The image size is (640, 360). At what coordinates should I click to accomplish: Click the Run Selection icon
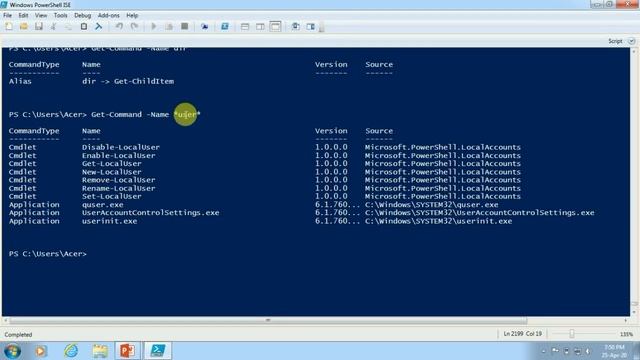169,27
